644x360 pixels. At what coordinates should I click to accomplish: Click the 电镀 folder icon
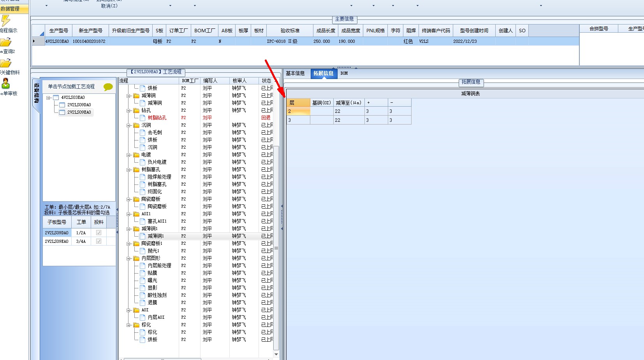point(137,155)
